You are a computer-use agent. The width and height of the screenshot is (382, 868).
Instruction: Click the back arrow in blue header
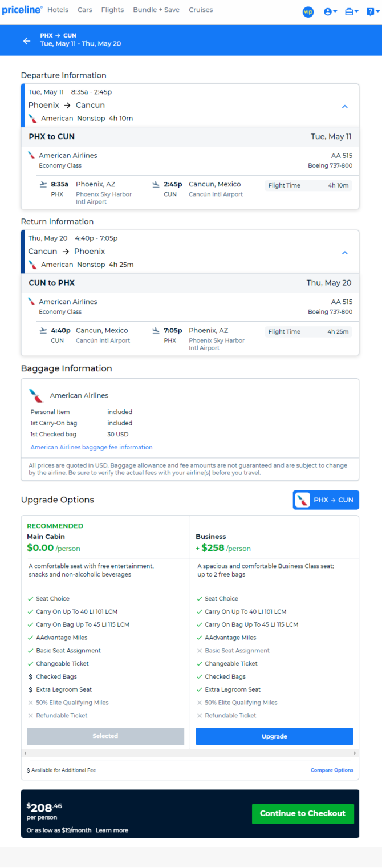click(x=27, y=40)
